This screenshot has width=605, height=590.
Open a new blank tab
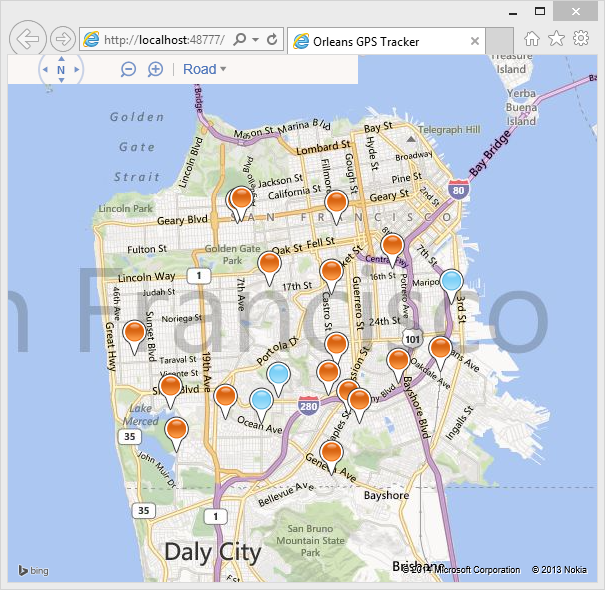(x=499, y=41)
